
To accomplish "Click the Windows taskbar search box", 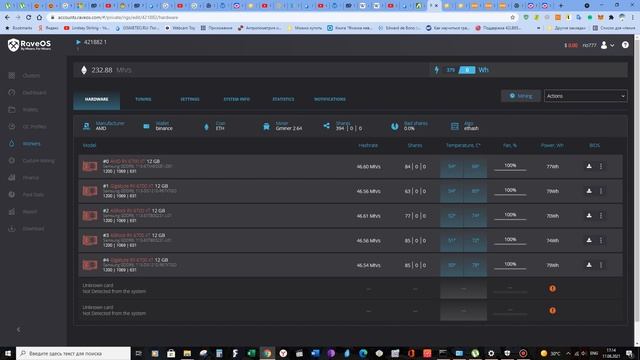I will coord(73,353).
